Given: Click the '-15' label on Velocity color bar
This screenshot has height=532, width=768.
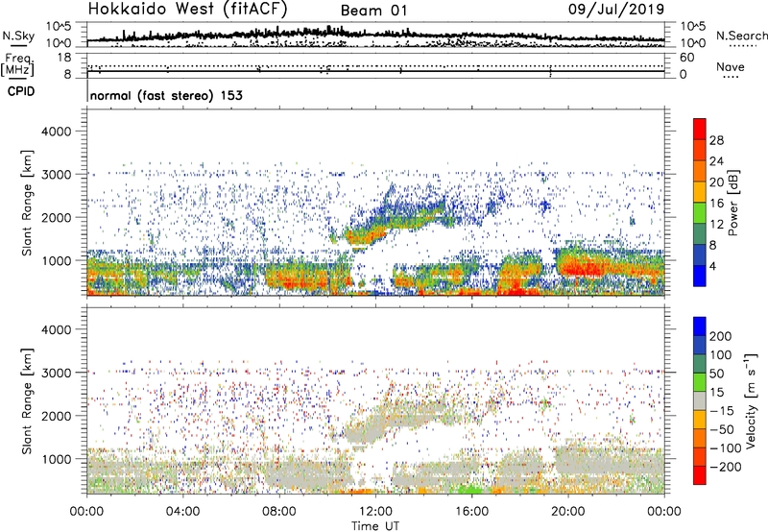Looking at the screenshot, I should click(722, 411).
